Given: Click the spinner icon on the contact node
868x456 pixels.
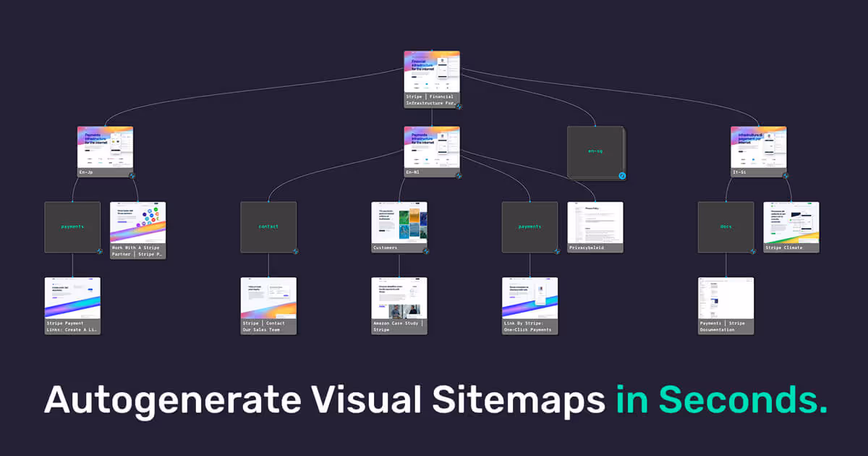Looking at the screenshot, I should click(297, 251).
